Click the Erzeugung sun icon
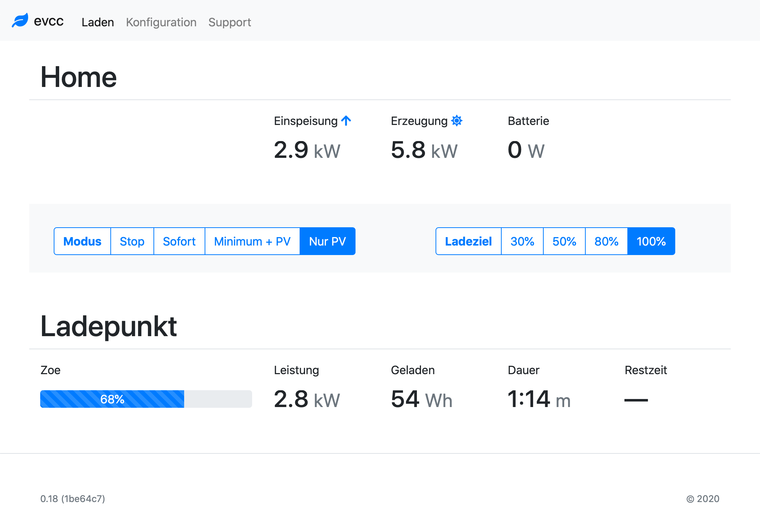 pos(457,121)
